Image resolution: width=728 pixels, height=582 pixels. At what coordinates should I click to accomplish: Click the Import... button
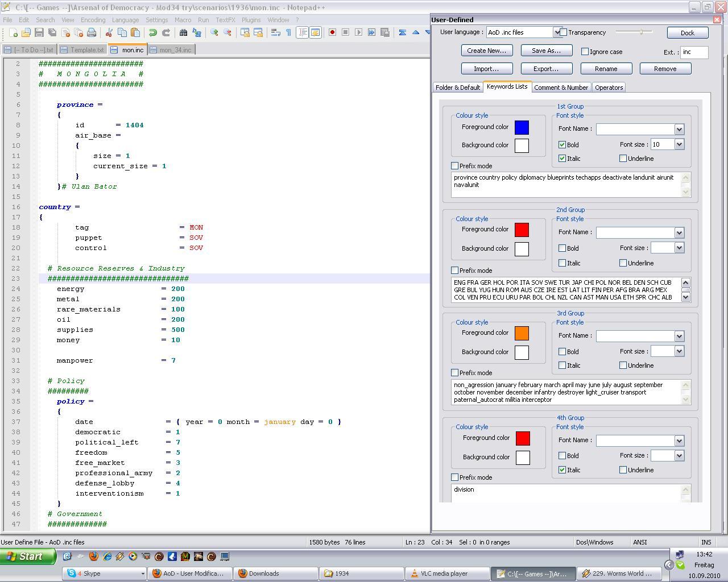pyautogui.click(x=487, y=69)
